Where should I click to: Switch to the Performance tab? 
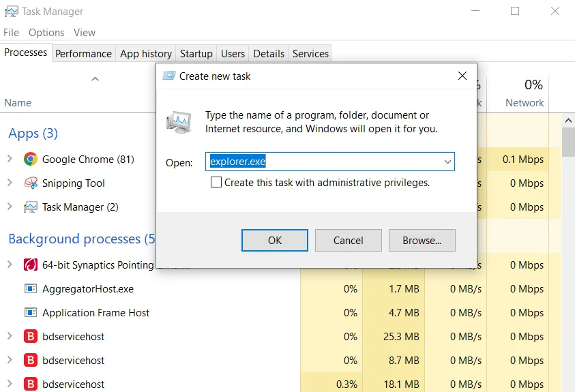[84, 53]
